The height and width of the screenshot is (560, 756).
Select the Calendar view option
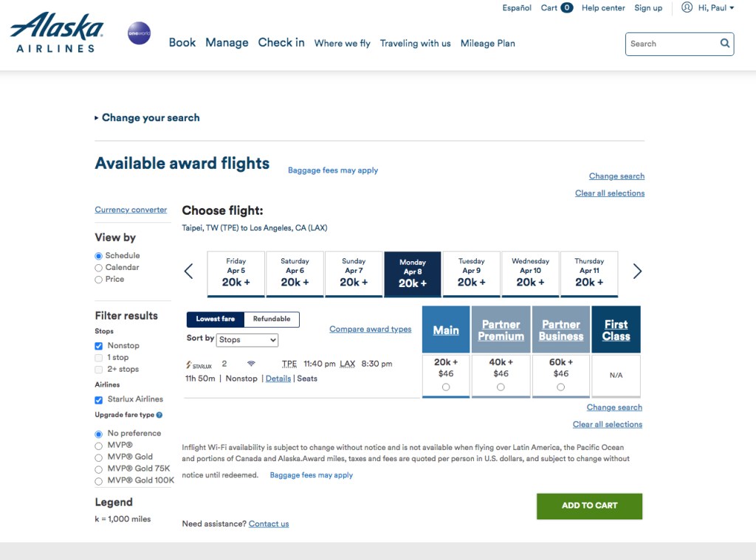click(99, 268)
